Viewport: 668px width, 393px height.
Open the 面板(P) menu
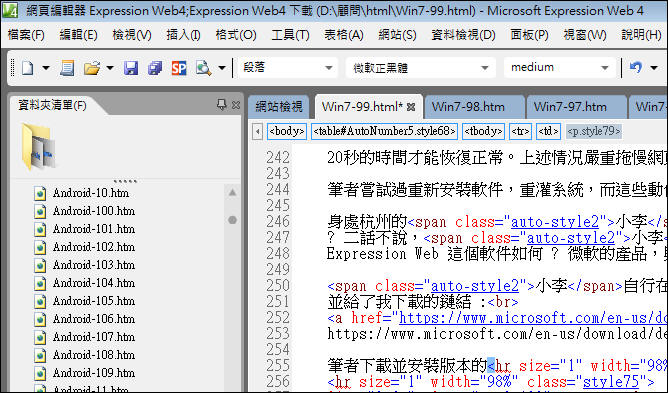530,35
